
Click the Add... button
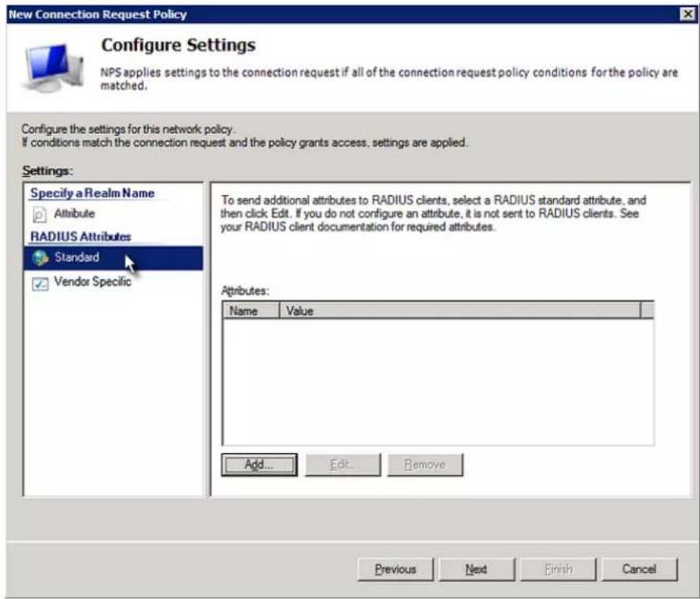click(259, 465)
